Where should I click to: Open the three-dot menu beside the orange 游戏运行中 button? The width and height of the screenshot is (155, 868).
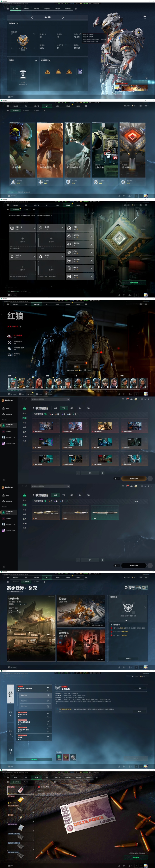tap(150, 479)
